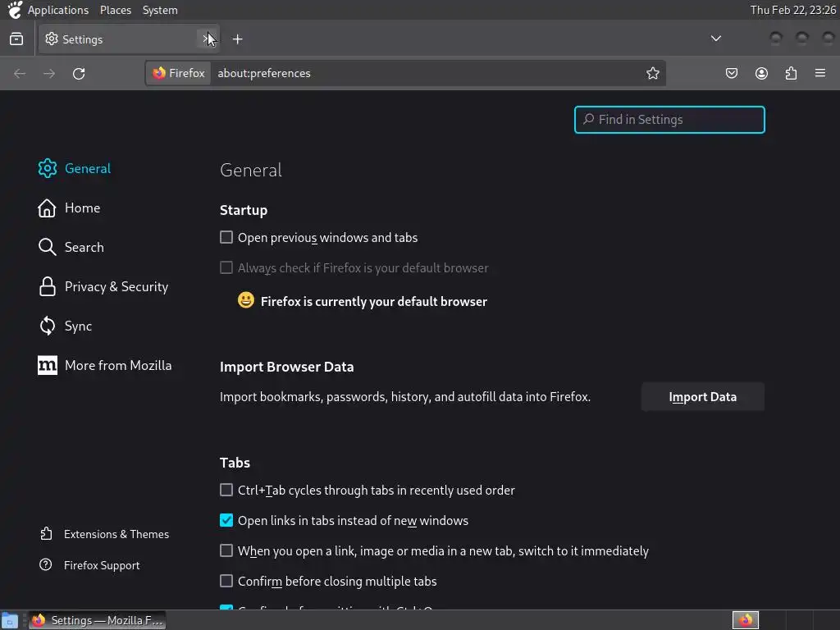Expand the List all tabs chevron
This screenshot has height=630, width=840.
(716, 39)
